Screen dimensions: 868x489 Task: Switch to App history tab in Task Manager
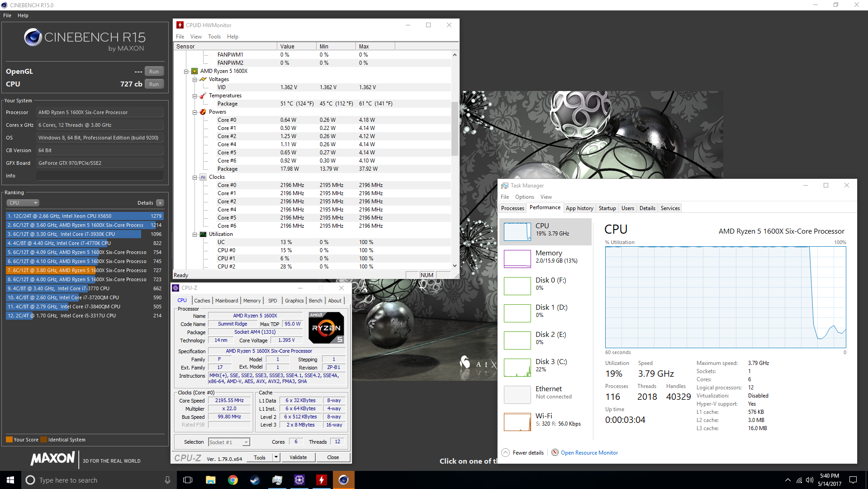[x=579, y=208]
